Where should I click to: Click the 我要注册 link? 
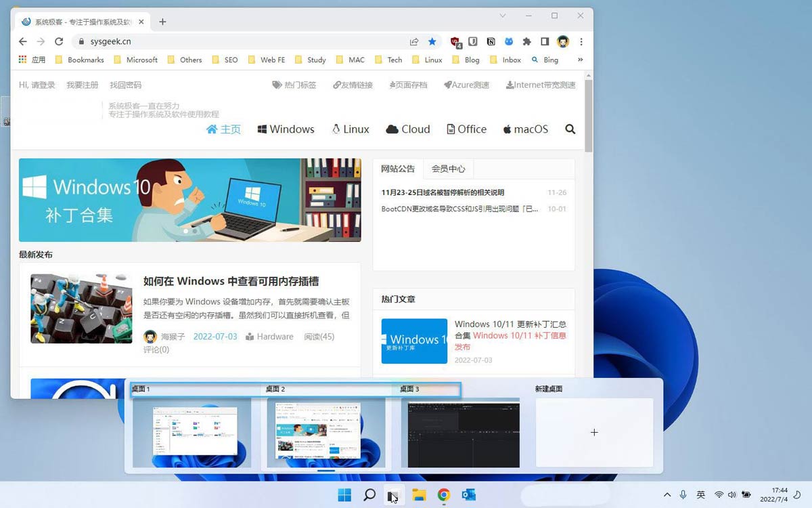pyautogui.click(x=82, y=85)
